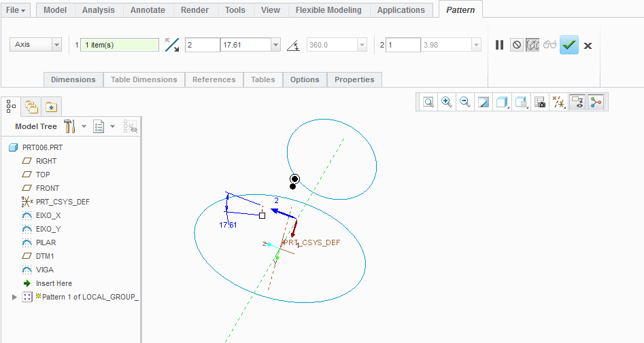644x343 pixels.
Task: Click the Refit view icon
Action: coord(428,102)
